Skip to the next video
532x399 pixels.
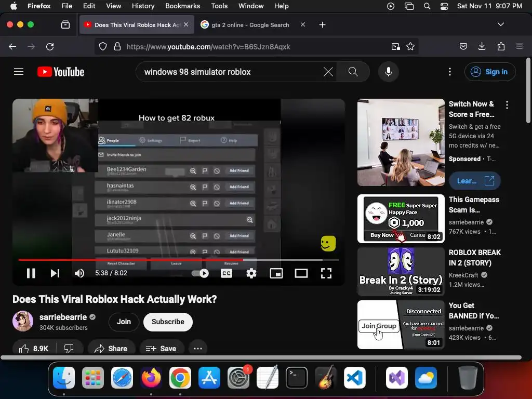point(55,273)
